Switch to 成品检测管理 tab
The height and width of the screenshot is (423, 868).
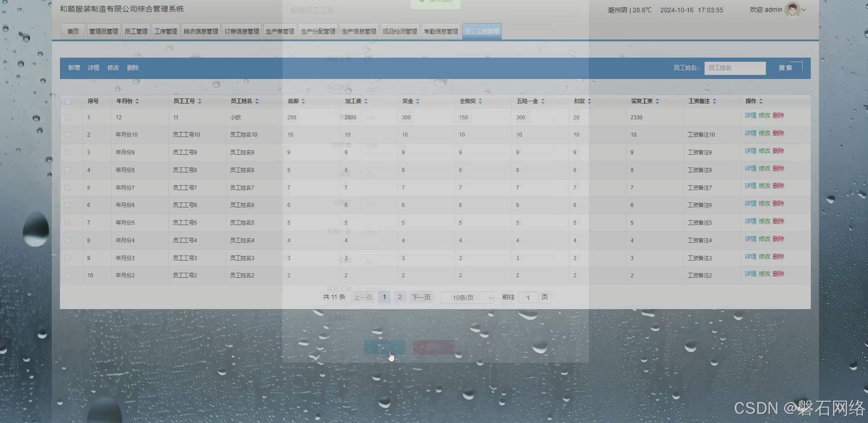tap(400, 31)
